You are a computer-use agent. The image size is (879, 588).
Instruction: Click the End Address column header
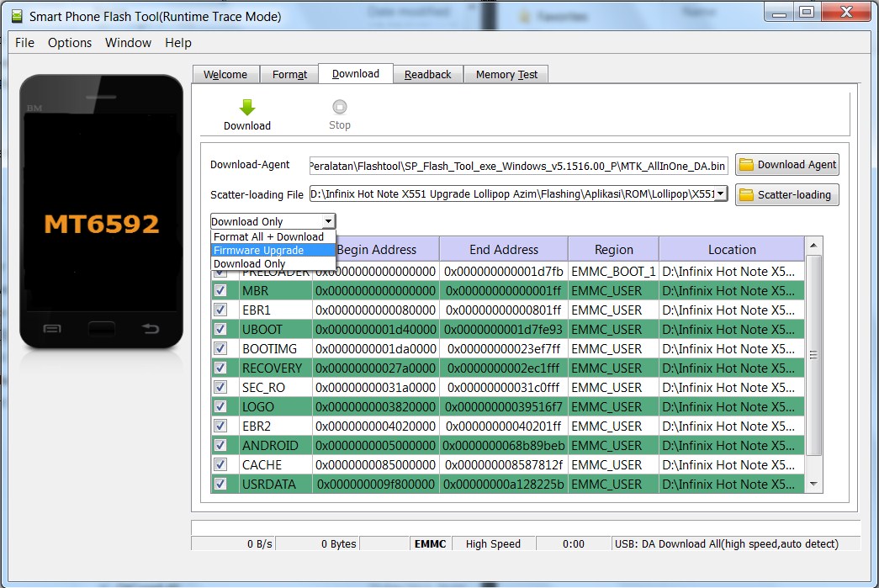click(x=503, y=250)
